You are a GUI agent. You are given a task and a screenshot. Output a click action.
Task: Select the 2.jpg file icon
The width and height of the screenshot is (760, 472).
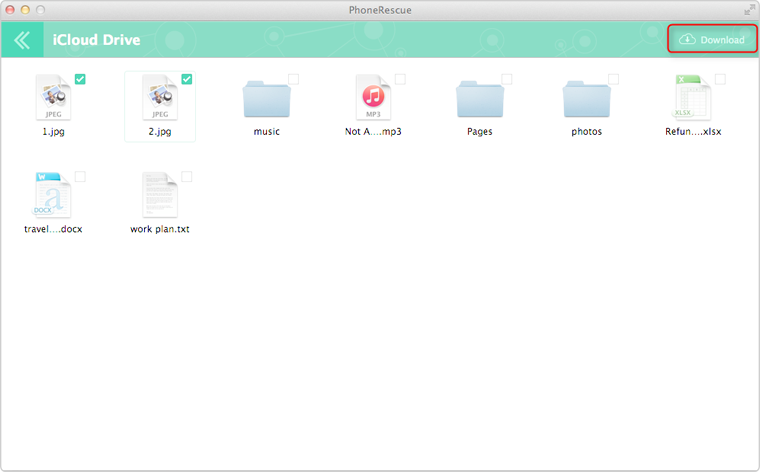coord(159,98)
